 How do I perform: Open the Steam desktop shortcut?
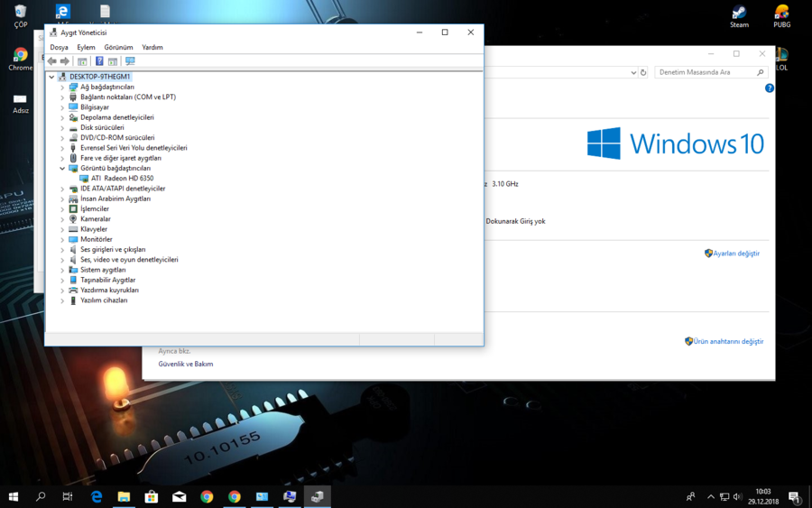[x=739, y=15]
